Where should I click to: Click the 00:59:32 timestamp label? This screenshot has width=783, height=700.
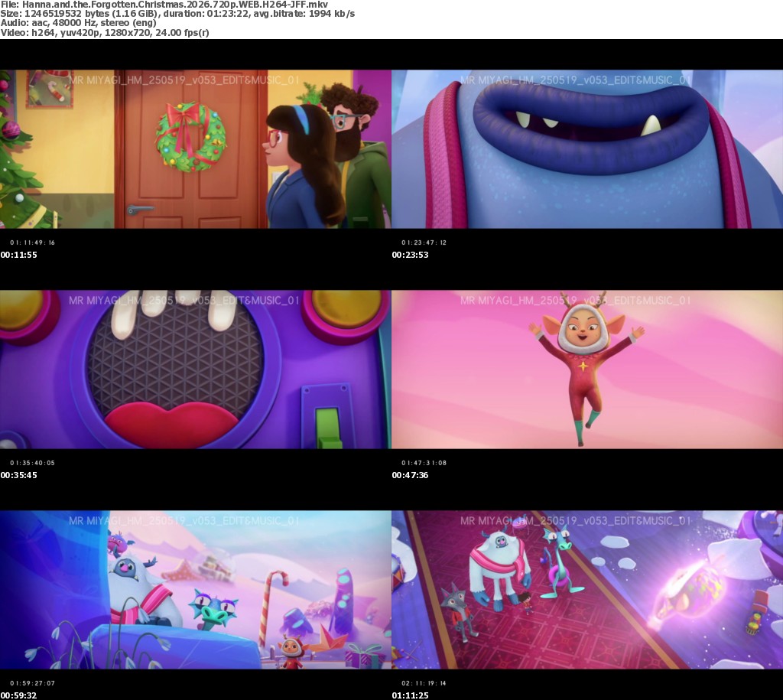(x=18, y=695)
